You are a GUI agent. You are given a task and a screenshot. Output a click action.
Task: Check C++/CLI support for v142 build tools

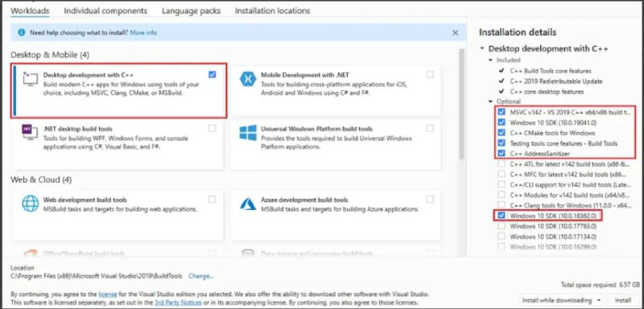pyautogui.click(x=502, y=184)
